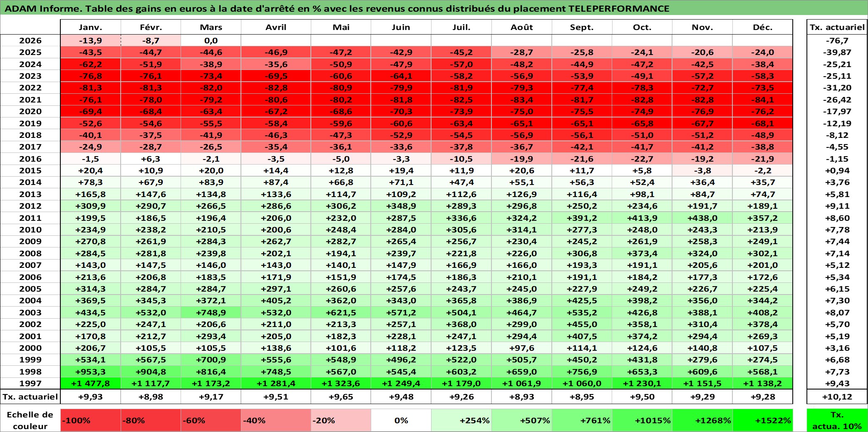The image size is (868, 432).
Task: Select the -3,8 cell in 2015 row
Action: pos(702,170)
